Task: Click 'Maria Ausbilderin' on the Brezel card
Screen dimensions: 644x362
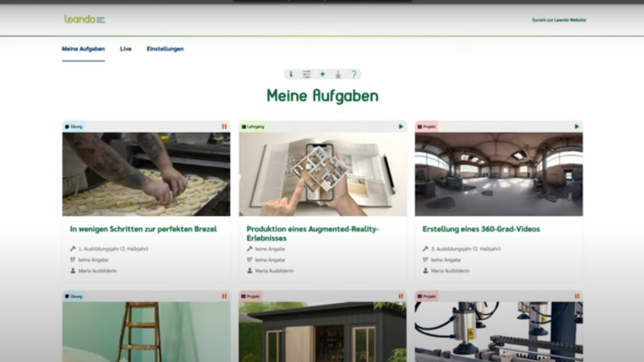Action: pos(98,271)
